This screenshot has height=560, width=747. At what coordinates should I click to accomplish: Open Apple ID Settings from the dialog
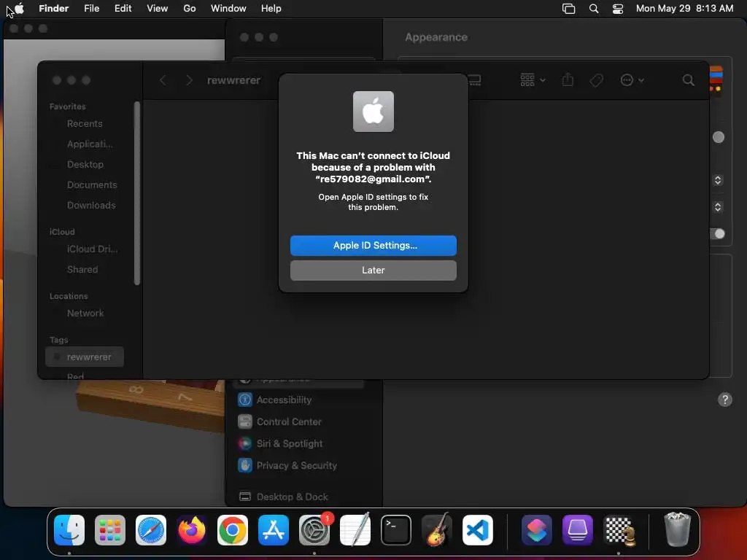pyautogui.click(x=373, y=245)
